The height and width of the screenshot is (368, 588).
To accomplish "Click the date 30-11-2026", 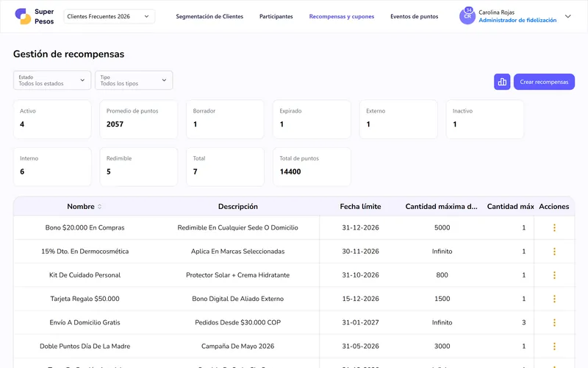I will [x=360, y=251].
